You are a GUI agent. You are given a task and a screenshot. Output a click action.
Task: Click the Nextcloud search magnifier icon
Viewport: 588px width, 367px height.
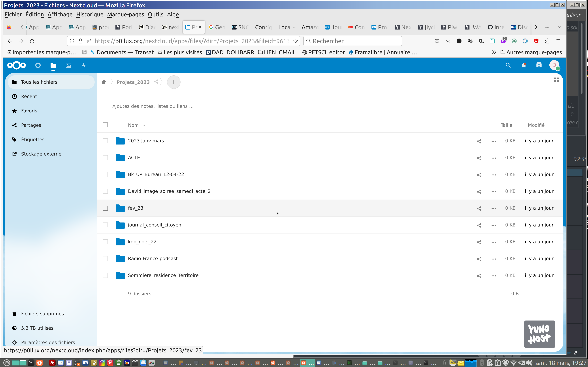[508, 65]
